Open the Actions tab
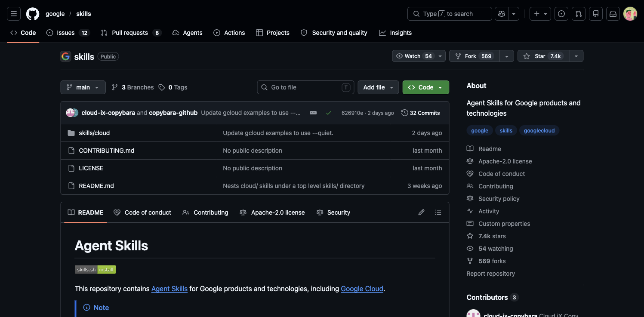The image size is (644, 317). 229,33
